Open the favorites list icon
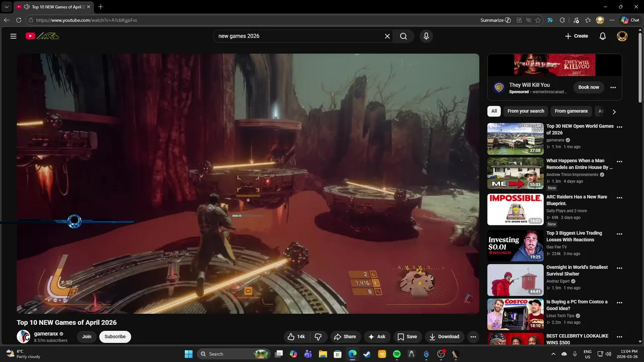The image size is (644, 362). tap(588, 20)
